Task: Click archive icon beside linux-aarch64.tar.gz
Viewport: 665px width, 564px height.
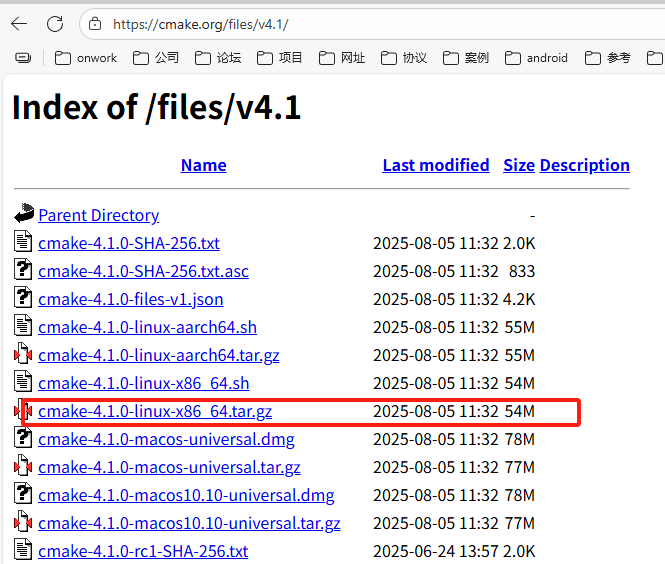Action: click(x=23, y=353)
